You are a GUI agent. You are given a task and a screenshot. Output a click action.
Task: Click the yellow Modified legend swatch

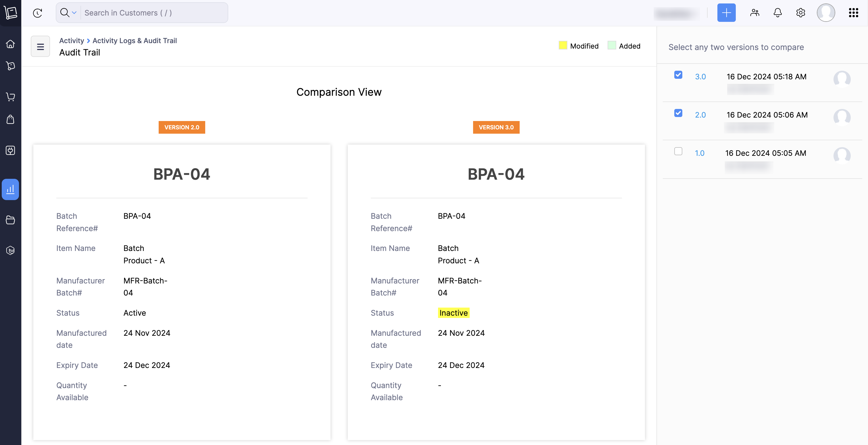(x=563, y=45)
